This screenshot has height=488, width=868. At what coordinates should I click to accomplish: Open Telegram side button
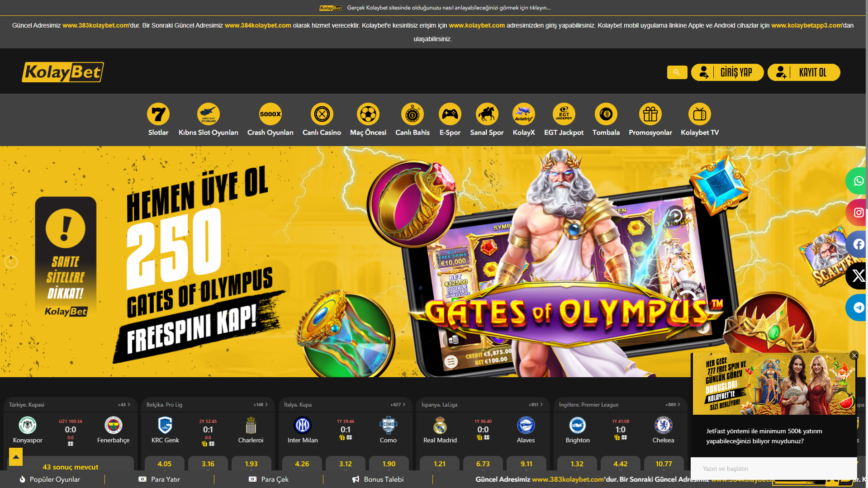[857, 308]
